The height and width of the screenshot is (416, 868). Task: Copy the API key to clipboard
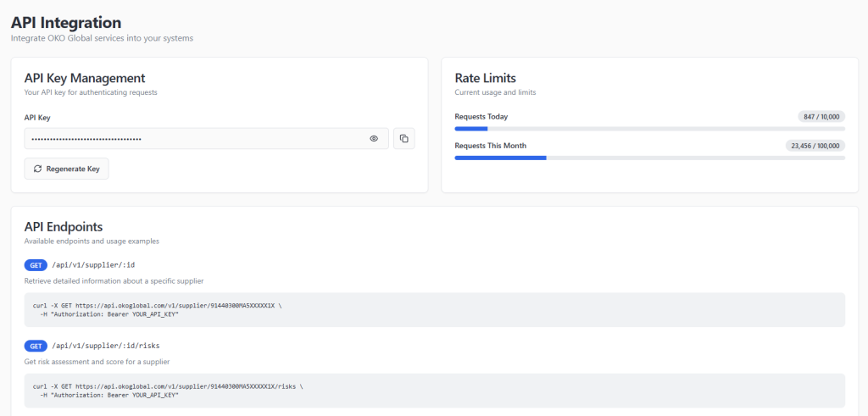[x=404, y=139]
